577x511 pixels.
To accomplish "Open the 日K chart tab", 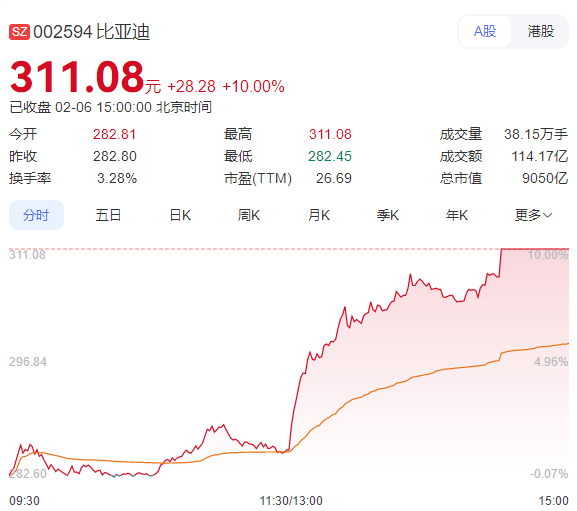I will (x=180, y=215).
